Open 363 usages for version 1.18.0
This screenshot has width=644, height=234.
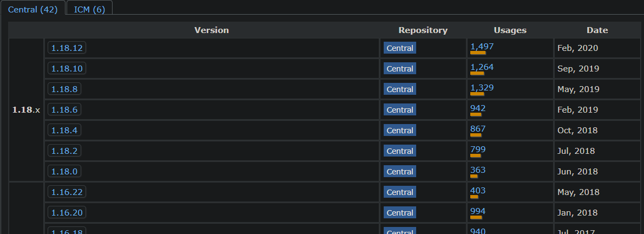point(478,170)
